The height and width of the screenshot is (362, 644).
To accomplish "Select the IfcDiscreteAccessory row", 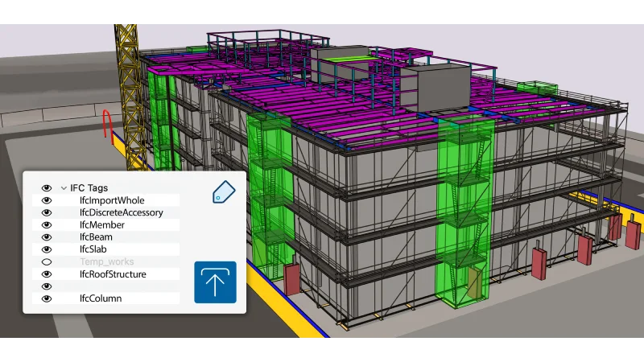I will coord(105,212).
